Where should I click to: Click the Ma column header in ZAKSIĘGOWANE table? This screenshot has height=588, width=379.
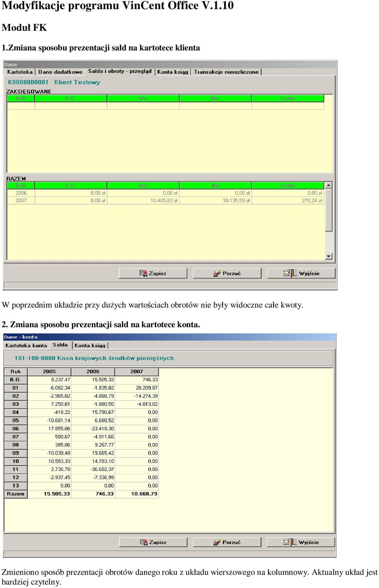215,98
